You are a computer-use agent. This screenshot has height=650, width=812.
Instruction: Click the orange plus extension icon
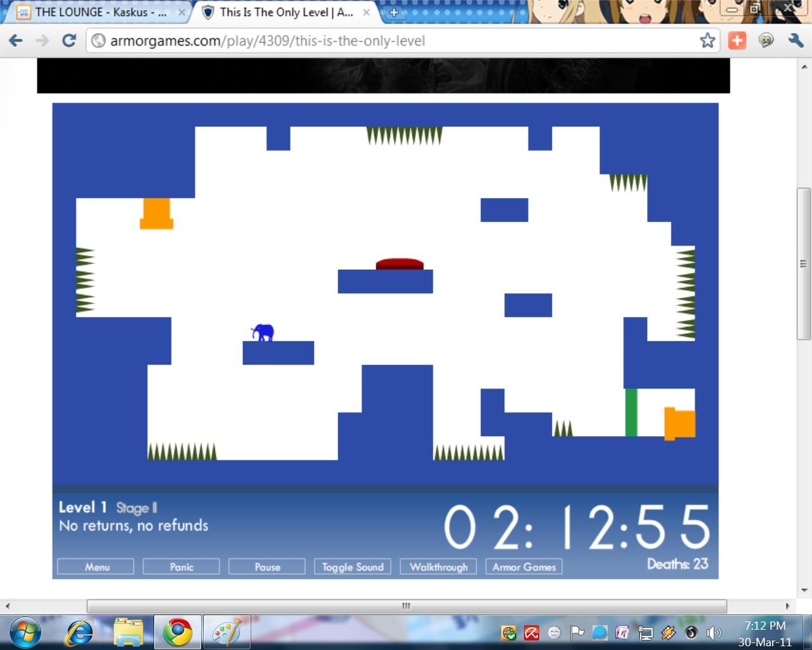[737, 41]
